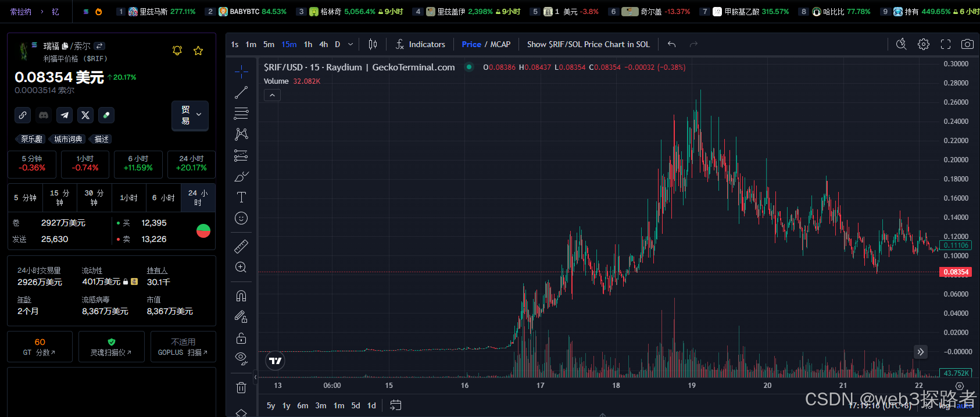Select the text annotation tool
980x417 pixels.
click(241, 197)
